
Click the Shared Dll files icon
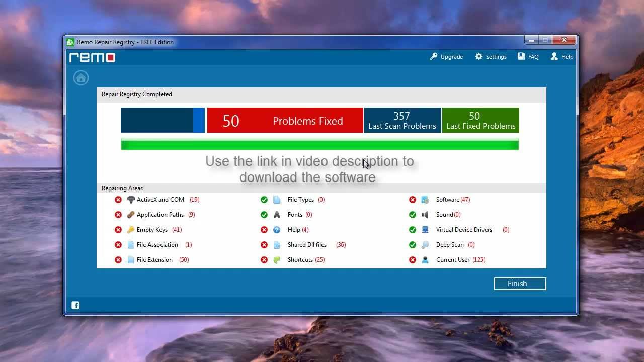pos(277,245)
